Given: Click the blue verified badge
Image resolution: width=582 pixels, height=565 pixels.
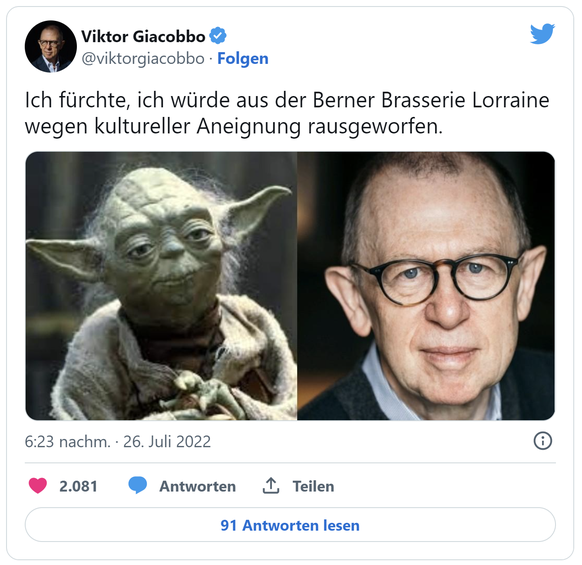Looking at the screenshot, I should [218, 36].
